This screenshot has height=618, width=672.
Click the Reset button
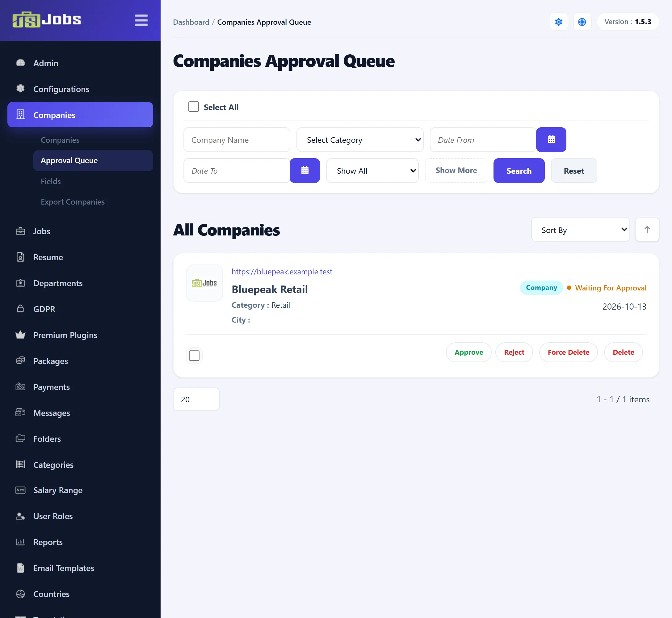pyautogui.click(x=573, y=171)
